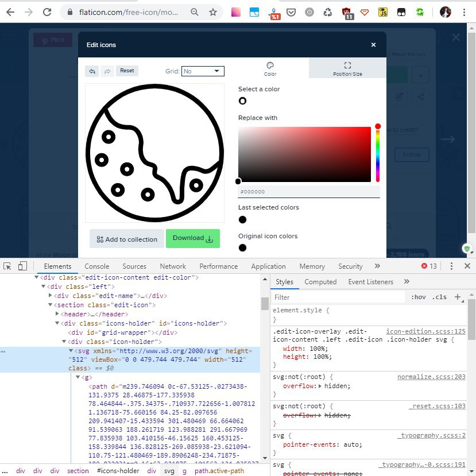Switch to the Position/Size tab
Image resolution: width=476 pixels, height=476 pixels.
click(x=347, y=69)
